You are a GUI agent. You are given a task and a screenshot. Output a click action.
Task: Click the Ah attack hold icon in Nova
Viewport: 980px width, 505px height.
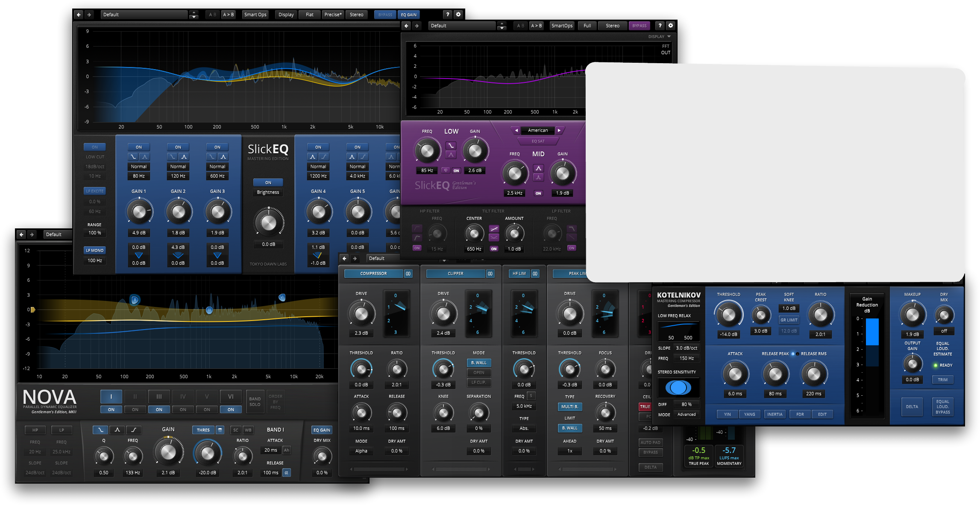coord(287,450)
